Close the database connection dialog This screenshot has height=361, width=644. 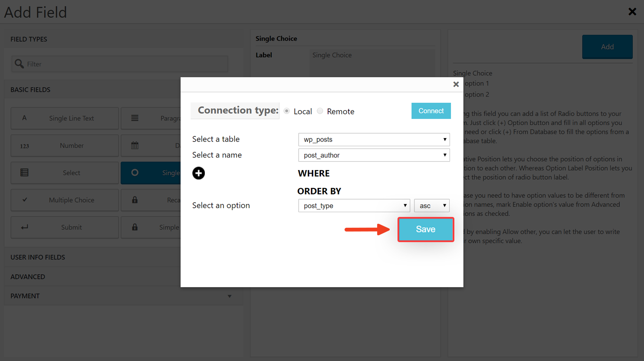[456, 84]
